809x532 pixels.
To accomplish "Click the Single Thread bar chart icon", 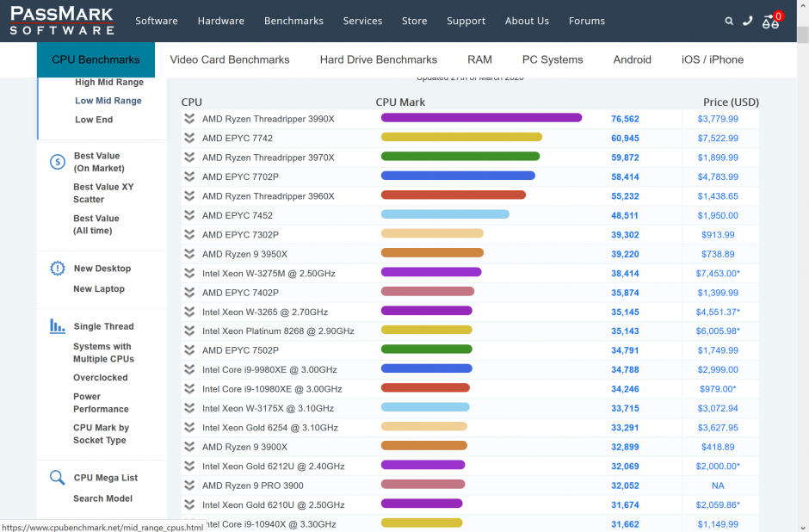I will pos(58,326).
